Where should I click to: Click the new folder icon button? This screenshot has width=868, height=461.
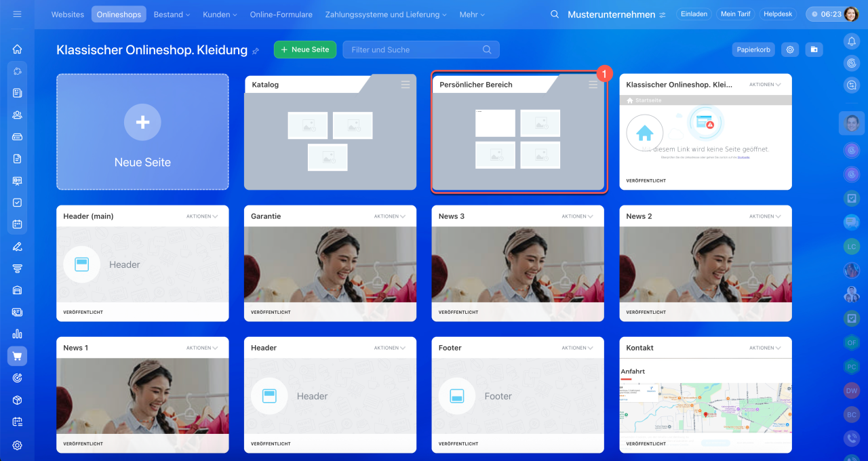814,49
